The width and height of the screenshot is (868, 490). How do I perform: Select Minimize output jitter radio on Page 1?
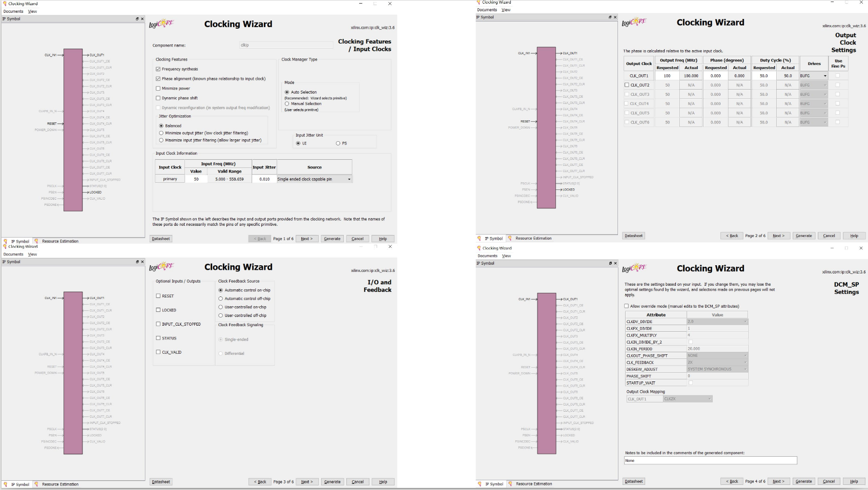[x=161, y=133]
